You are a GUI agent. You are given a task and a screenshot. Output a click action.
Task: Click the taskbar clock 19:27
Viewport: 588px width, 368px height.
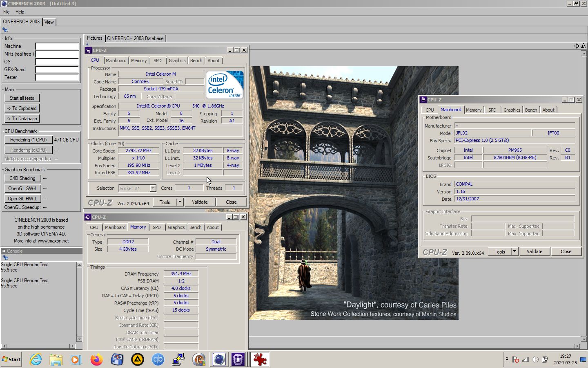pyautogui.click(x=566, y=357)
